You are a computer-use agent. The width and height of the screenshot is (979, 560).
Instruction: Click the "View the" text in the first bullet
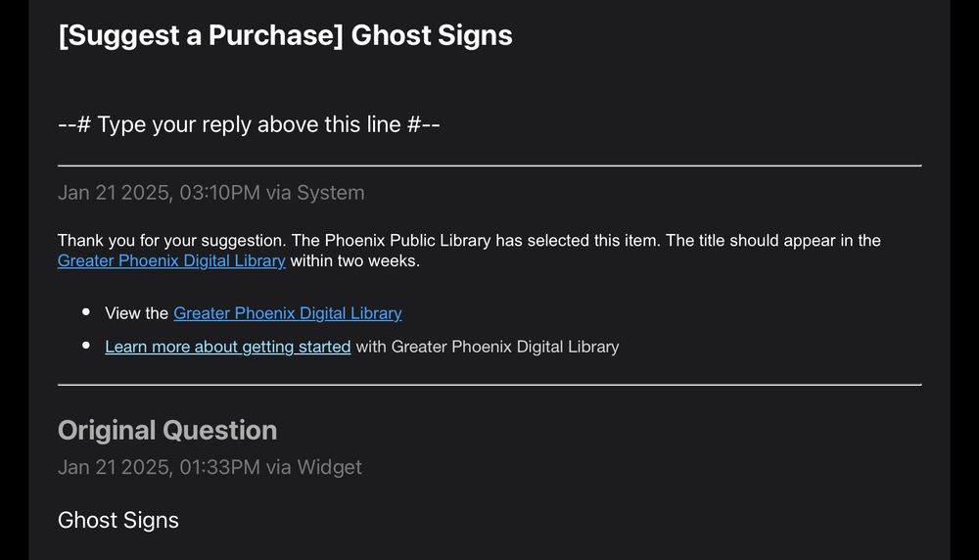[137, 313]
